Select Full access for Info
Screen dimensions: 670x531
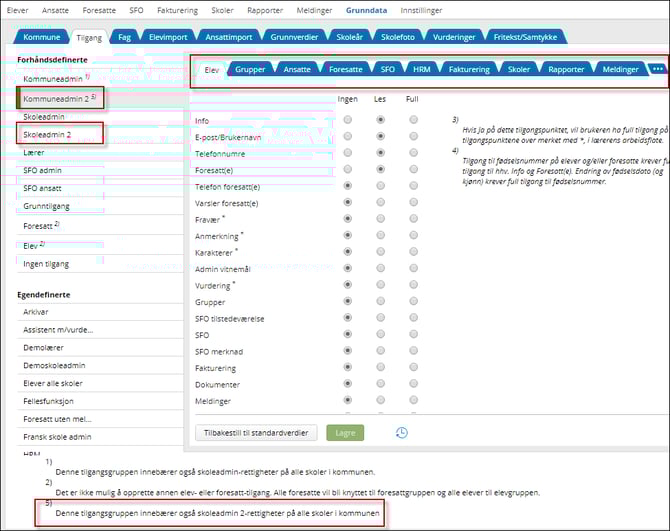click(414, 120)
